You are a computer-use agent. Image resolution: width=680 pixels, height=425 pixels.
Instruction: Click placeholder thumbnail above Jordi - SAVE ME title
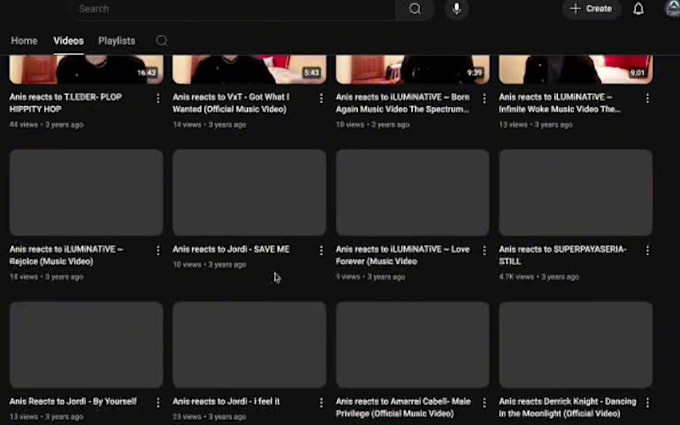click(x=249, y=193)
